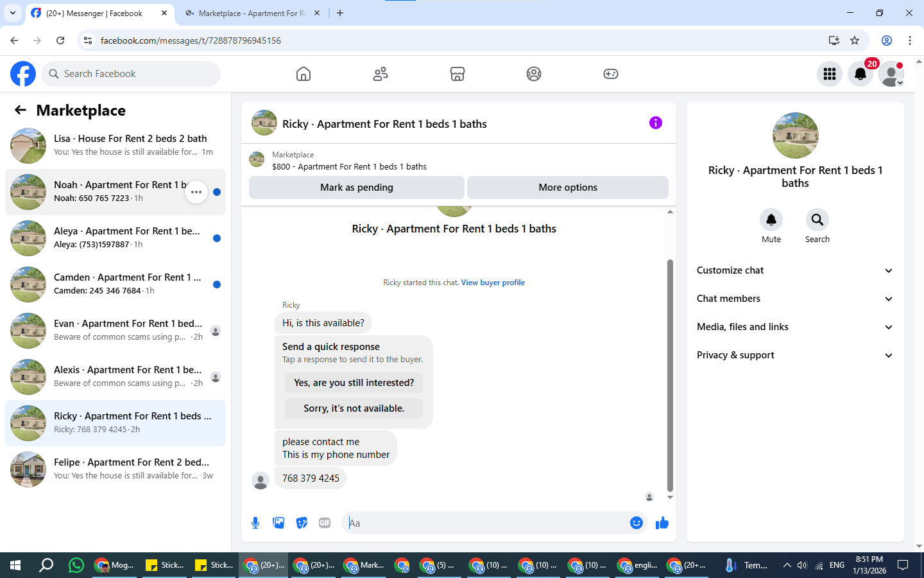Open a new browser tab
924x578 pixels.
(340, 13)
